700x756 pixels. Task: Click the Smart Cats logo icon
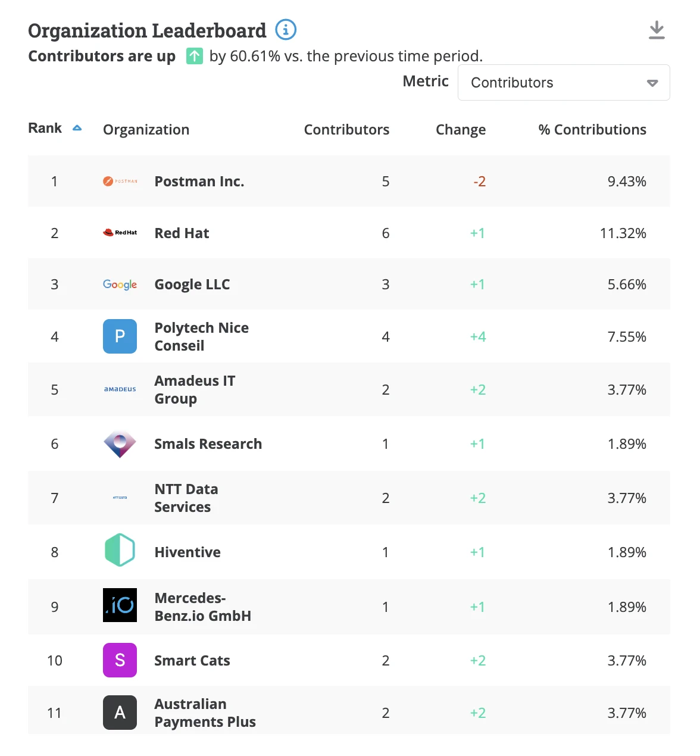(x=120, y=660)
